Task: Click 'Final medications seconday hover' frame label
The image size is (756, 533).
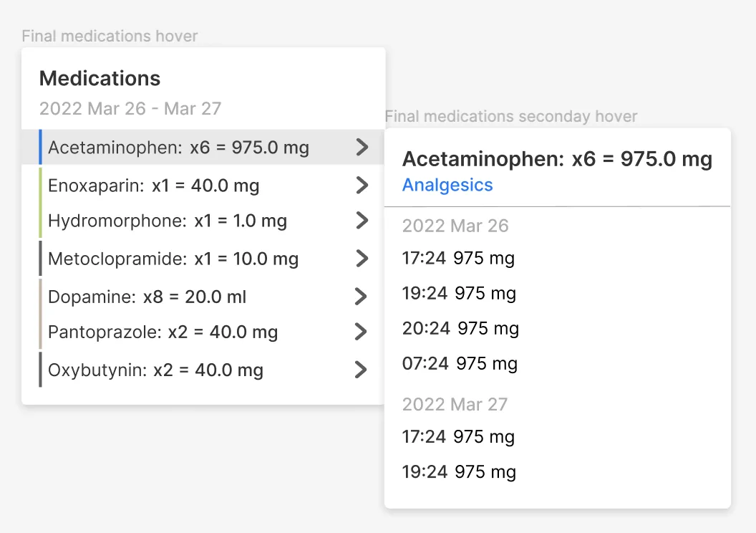Action: (x=511, y=116)
